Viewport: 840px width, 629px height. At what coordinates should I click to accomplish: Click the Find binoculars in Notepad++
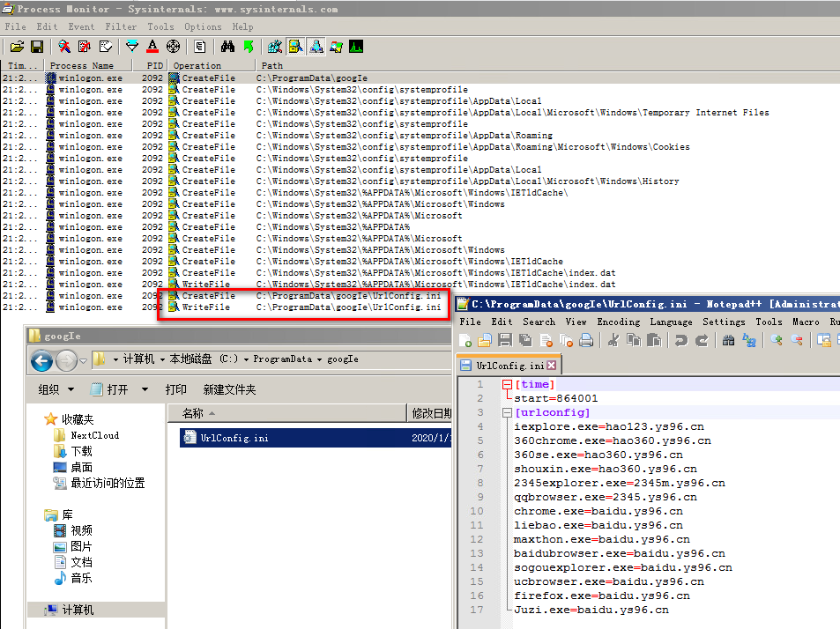click(729, 340)
